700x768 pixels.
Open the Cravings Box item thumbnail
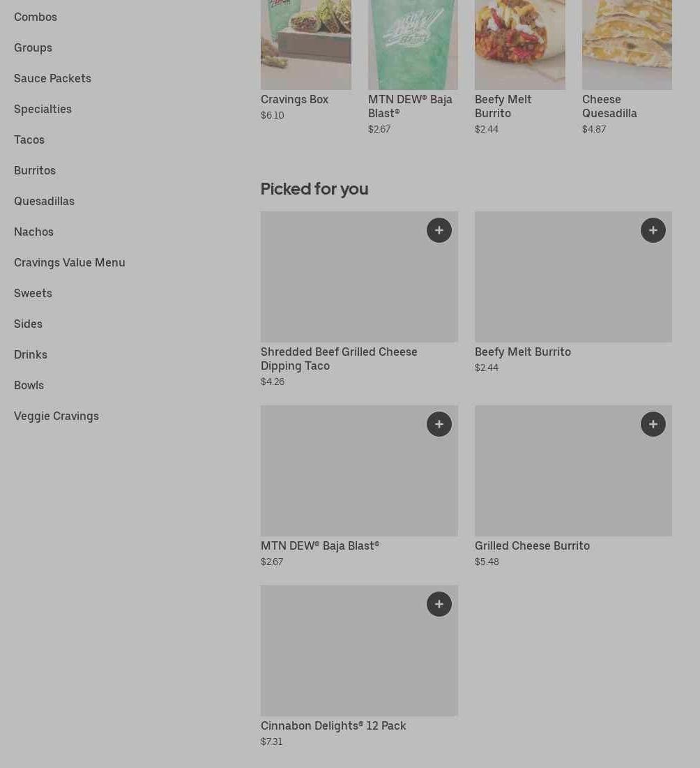point(305,45)
